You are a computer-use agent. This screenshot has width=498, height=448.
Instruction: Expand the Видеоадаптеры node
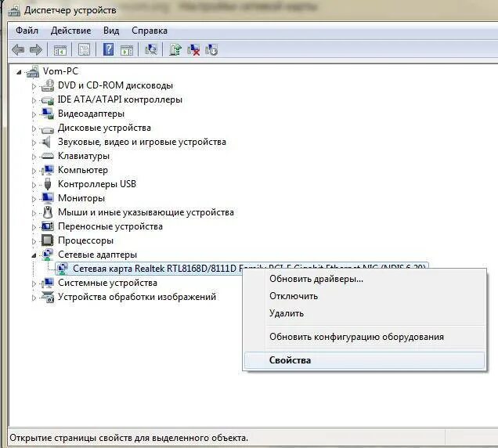(x=34, y=114)
